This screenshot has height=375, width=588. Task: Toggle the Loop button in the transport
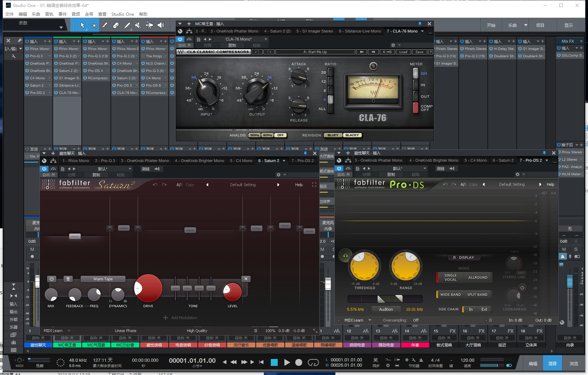313,362
